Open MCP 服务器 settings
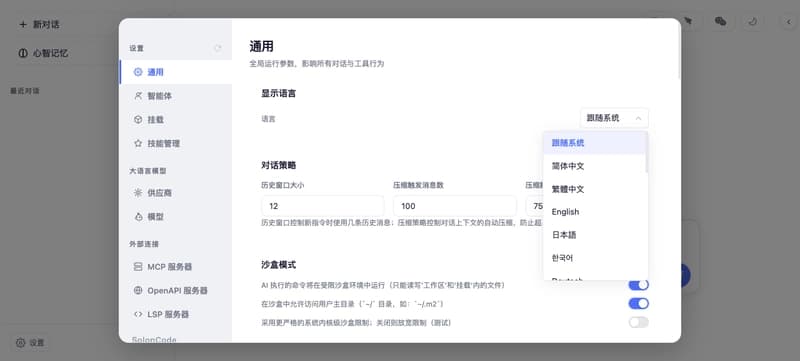This screenshot has height=361, width=800. click(x=176, y=267)
